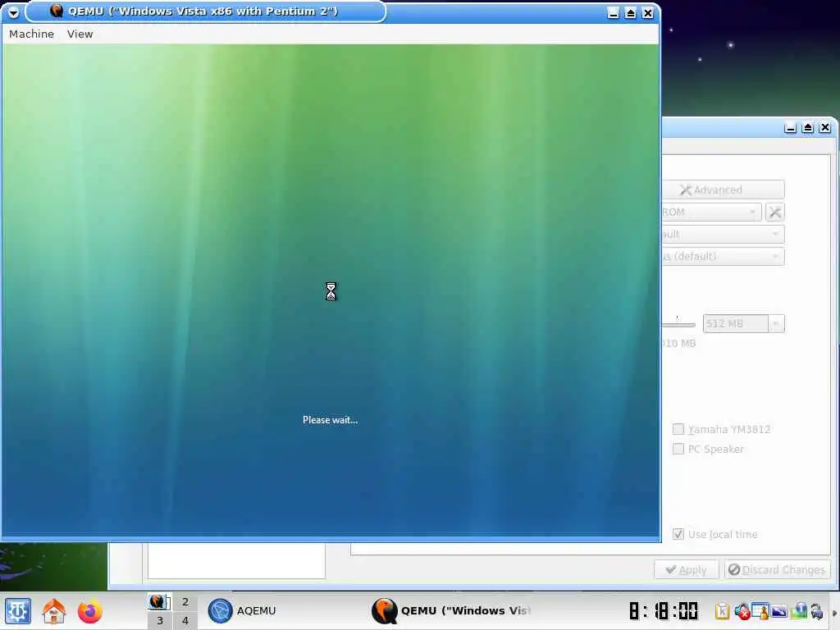Image resolution: width=840 pixels, height=630 pixels.
Task: Click the AQEMU memory size slider
Action: (x=678, y=323)
